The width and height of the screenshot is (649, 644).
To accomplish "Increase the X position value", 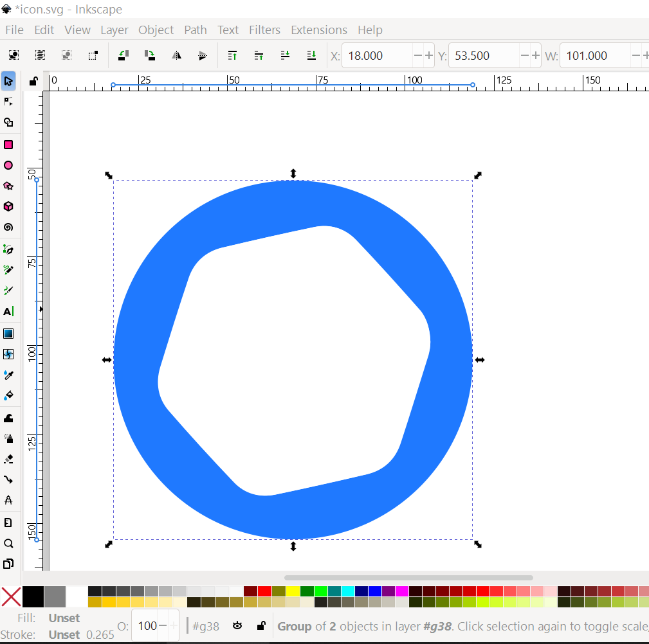I will (429, 56).
